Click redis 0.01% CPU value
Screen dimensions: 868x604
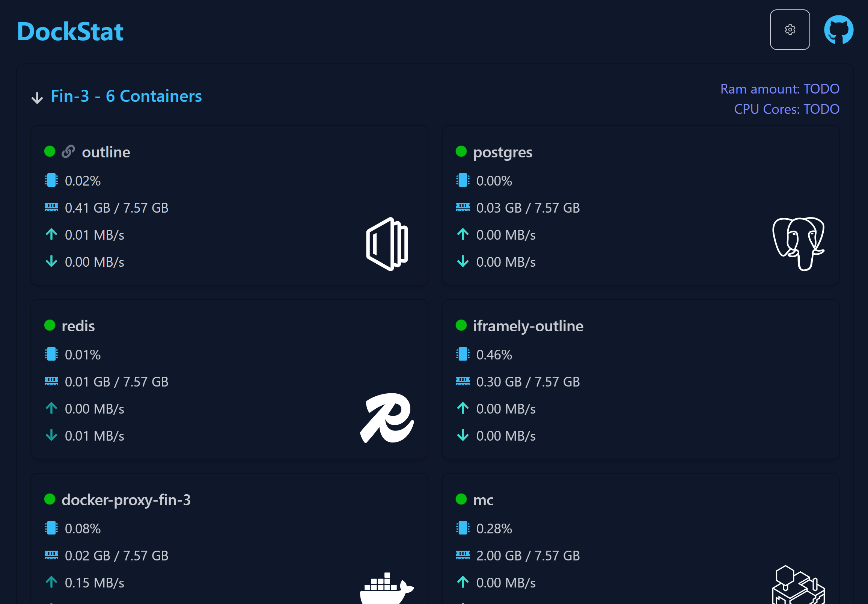pos(83,355)
